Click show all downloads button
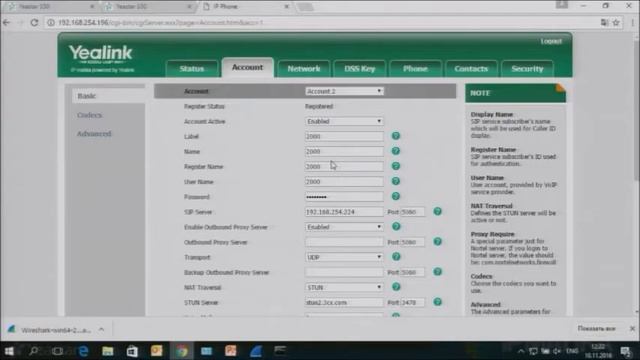Viewport: 640px width, 360px height. click(596, 329)
